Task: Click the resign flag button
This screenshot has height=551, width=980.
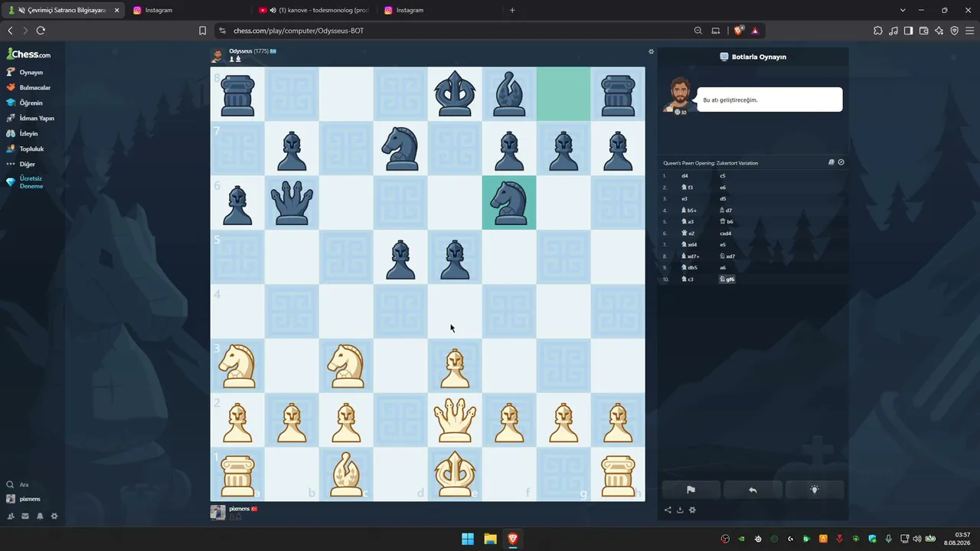Action: [691, 490]
